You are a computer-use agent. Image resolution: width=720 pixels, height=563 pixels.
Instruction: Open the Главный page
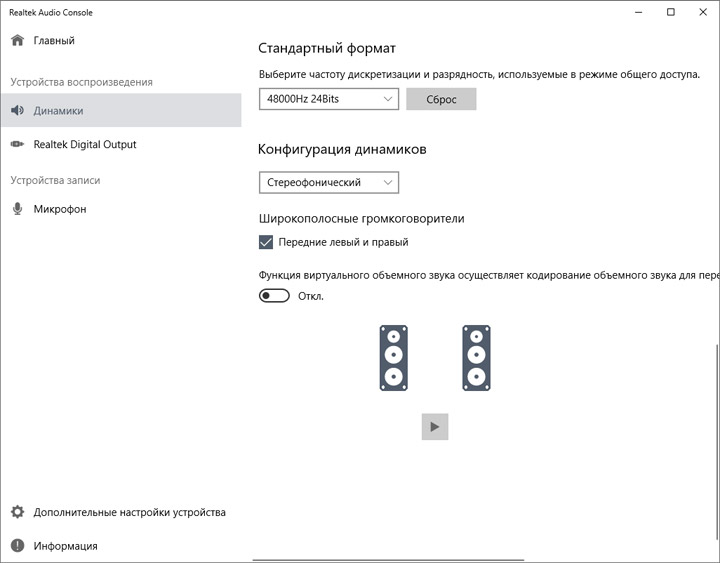click(54, 41)
